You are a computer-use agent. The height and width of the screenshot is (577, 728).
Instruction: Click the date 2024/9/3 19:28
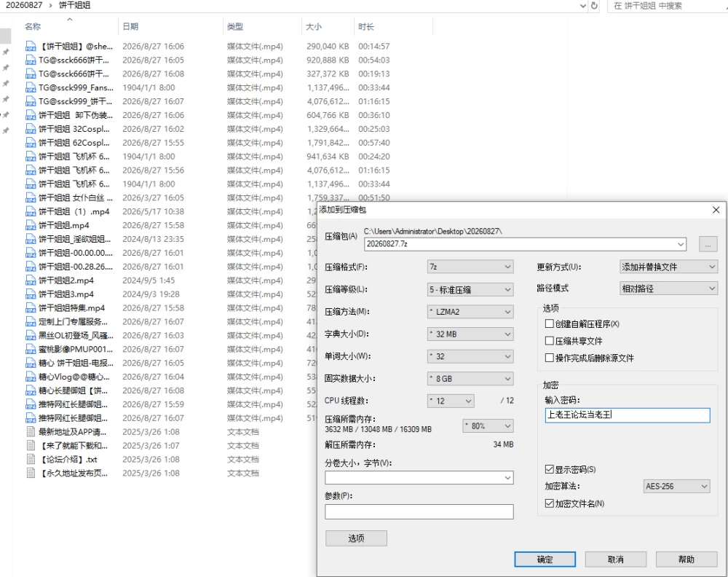(x=151, y=294)
